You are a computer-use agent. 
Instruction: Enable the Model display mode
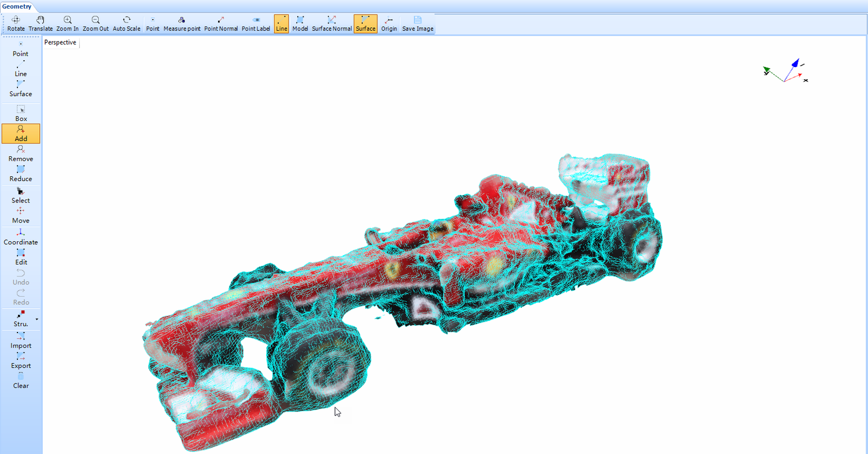(x=300, y=23)
